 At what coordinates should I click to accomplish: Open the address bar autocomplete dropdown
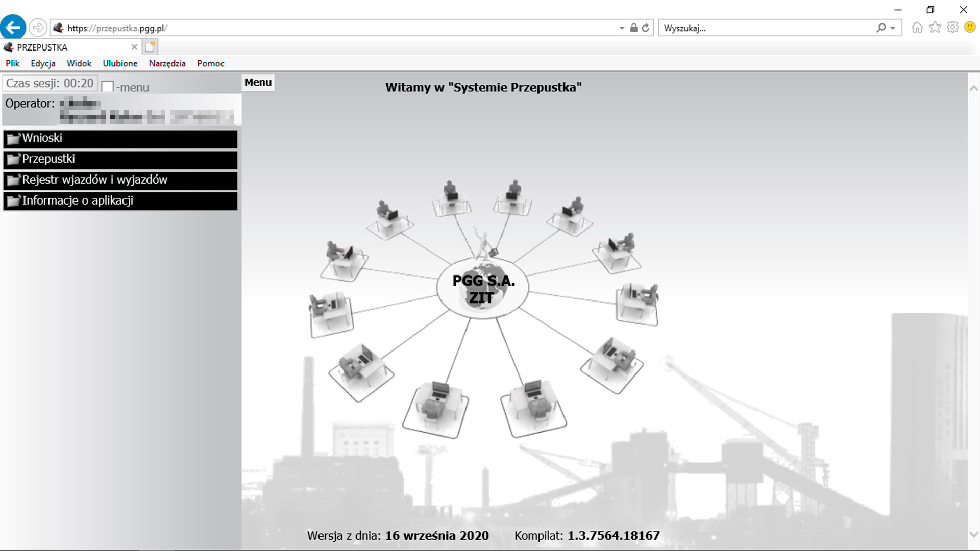(621, 28)
